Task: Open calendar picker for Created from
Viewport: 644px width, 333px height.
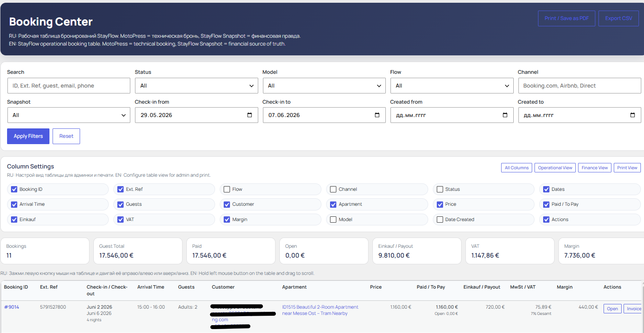Action: [x=505, y=115]
